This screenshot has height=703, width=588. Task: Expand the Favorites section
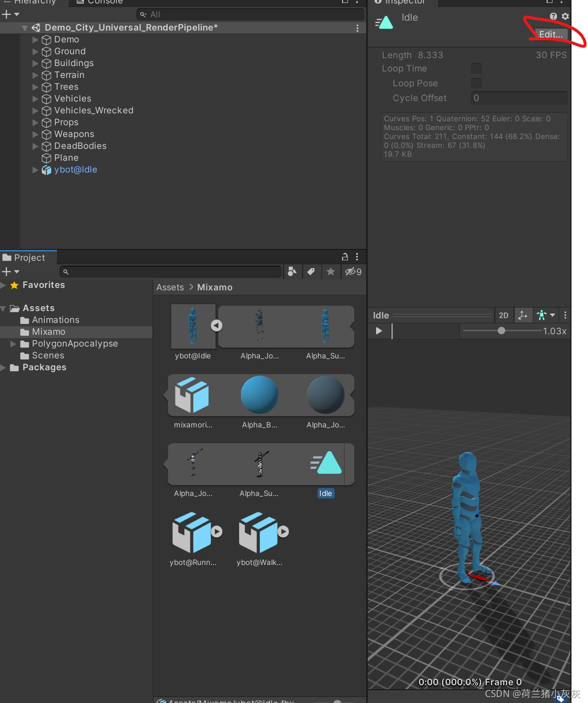pyautogui.click(x=4, y=285)
